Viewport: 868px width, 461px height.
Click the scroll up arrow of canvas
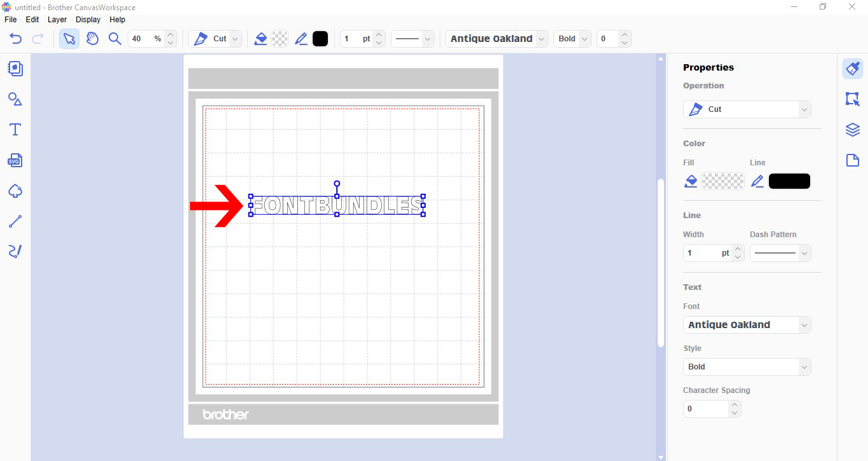point(661,58)
